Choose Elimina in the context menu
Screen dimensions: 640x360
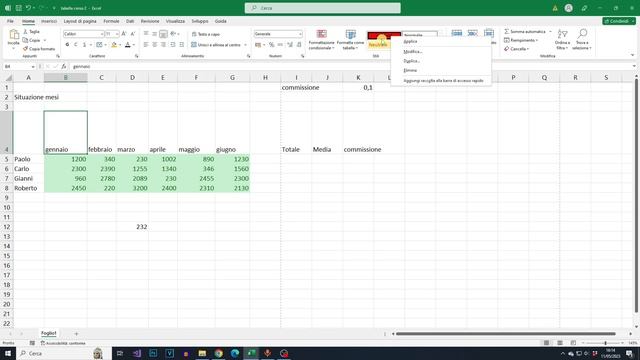410,70
